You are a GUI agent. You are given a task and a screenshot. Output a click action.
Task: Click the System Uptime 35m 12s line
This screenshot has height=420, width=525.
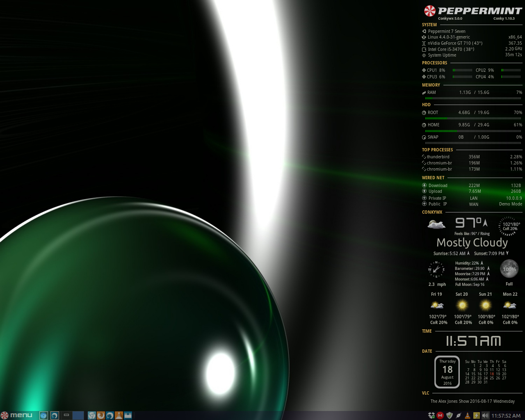472,55
